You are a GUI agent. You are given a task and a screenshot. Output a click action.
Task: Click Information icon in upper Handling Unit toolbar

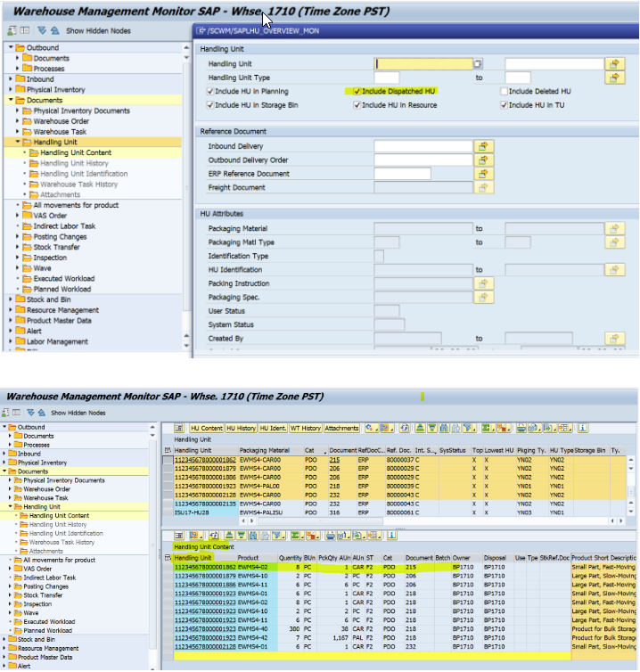point(583,428)
